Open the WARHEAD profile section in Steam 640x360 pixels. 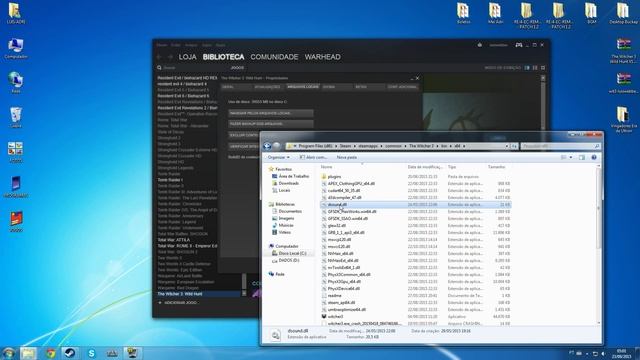pos(322,57)
